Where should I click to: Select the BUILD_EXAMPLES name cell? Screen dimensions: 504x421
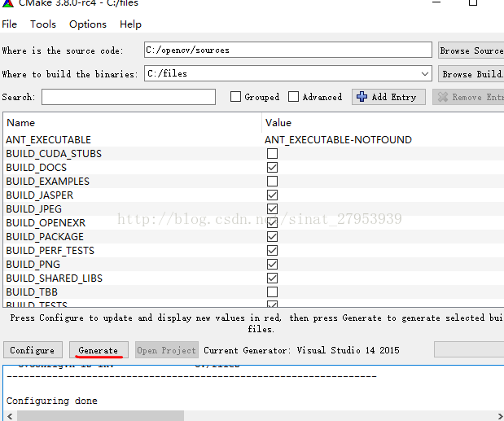47,182
